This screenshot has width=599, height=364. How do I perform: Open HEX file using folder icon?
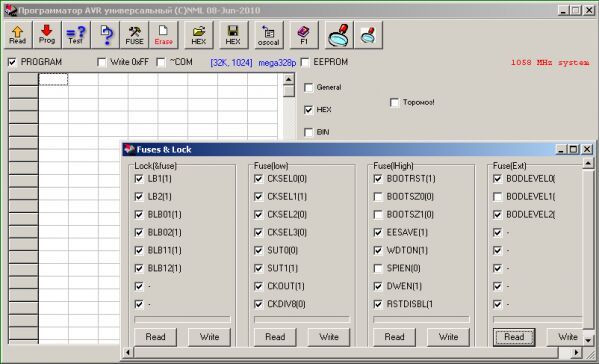click(199, 35)
